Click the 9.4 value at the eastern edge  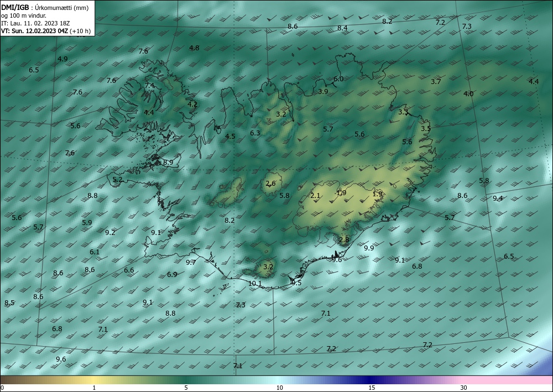[x=498, y=198]
